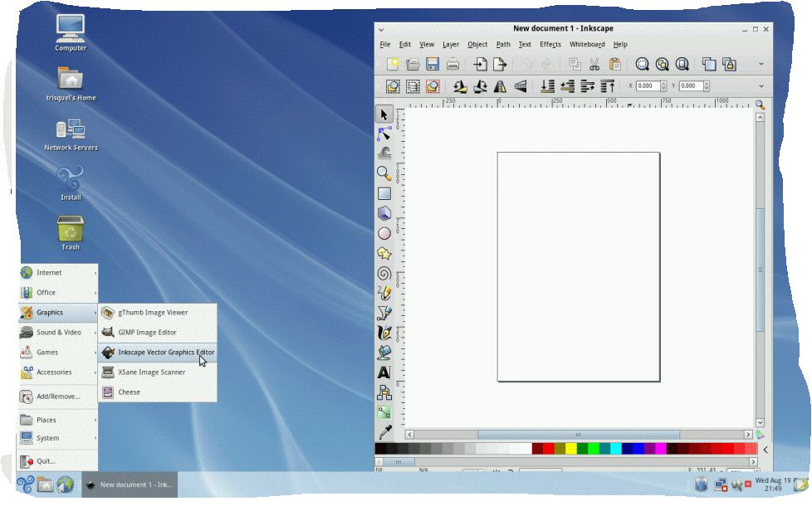
Task: Launch GIMP Image Editor from Graphics submenu
Action: coord(158,332)
